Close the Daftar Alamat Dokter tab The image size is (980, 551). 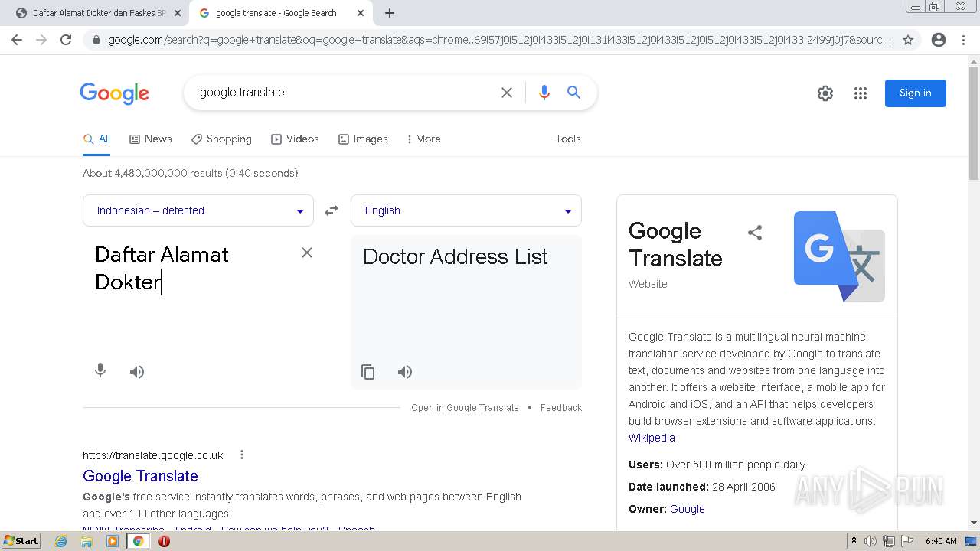click(x=177, y=13)
